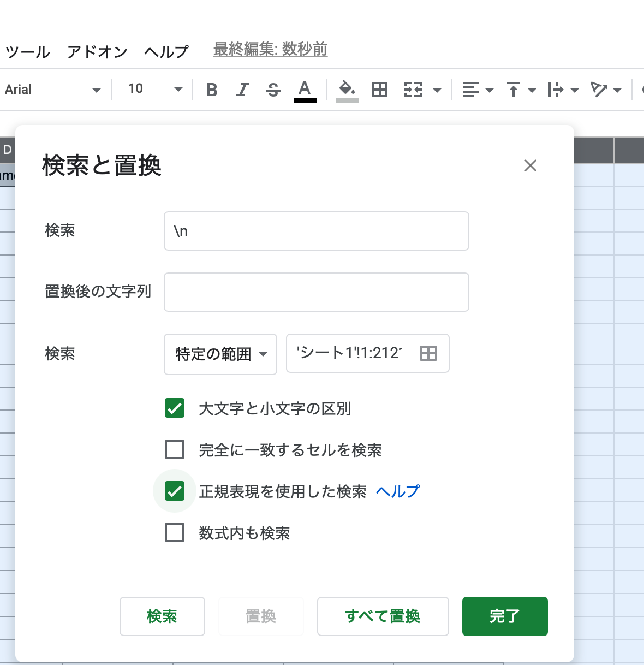
Task: Toggle bold formatting in toolbar
Action: click(x=212, y=90)
